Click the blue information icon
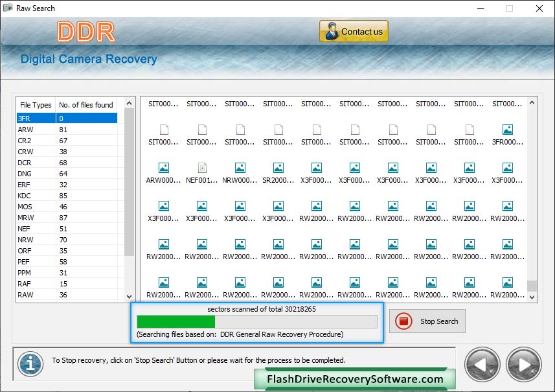Image resolution: width=555 pixels, height=392 pixels. [30, 364]
